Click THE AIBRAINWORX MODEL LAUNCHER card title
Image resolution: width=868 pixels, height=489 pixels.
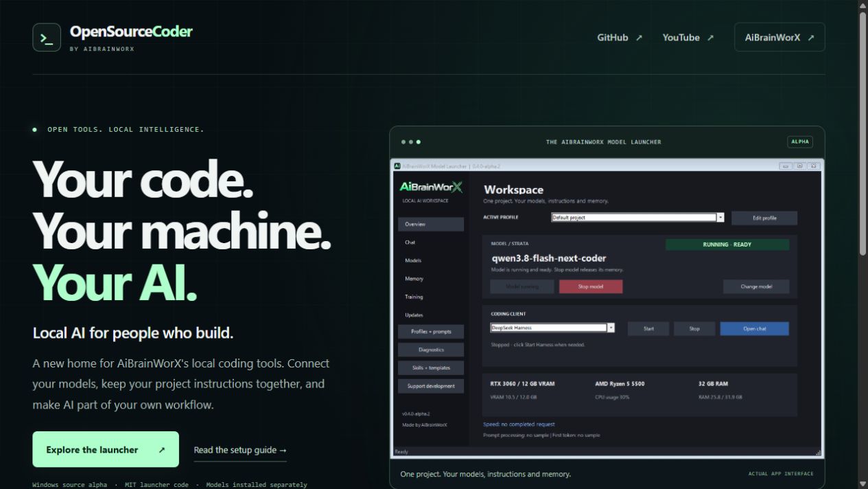point(604,142)
